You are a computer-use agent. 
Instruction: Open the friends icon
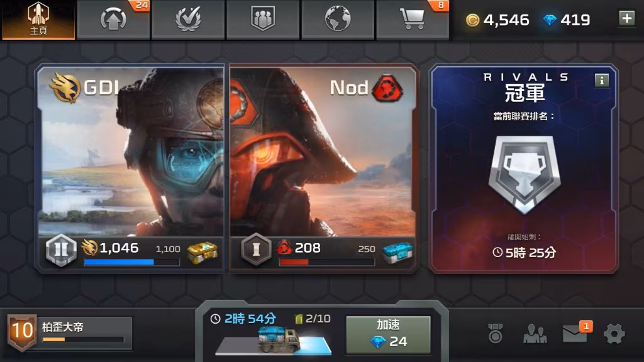(535, 334)
